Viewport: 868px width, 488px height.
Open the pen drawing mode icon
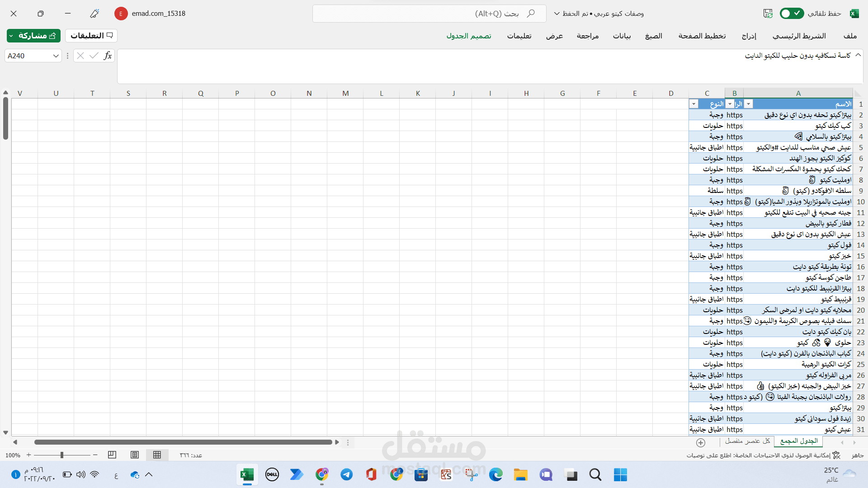pos(94,14)
